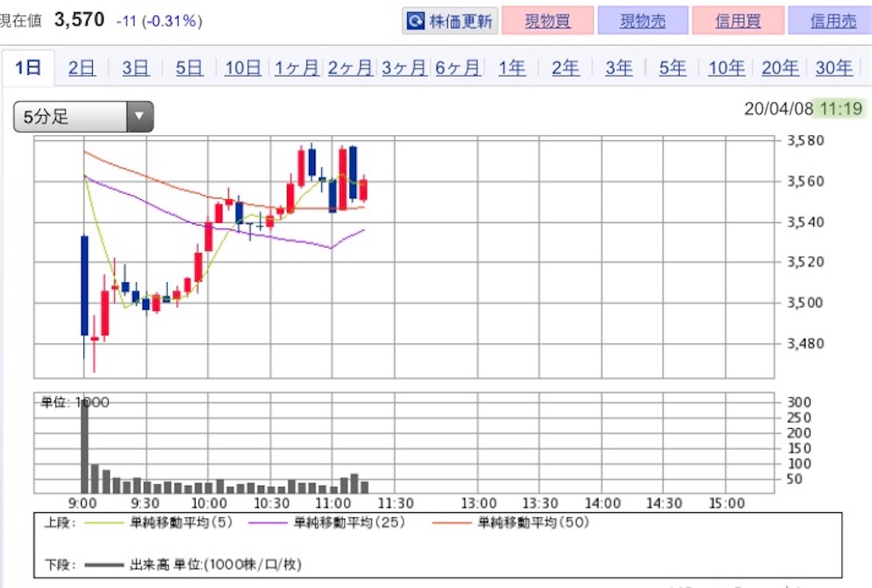
Task: Switch to the 1年 period tab
Action: tap(512, 68)
